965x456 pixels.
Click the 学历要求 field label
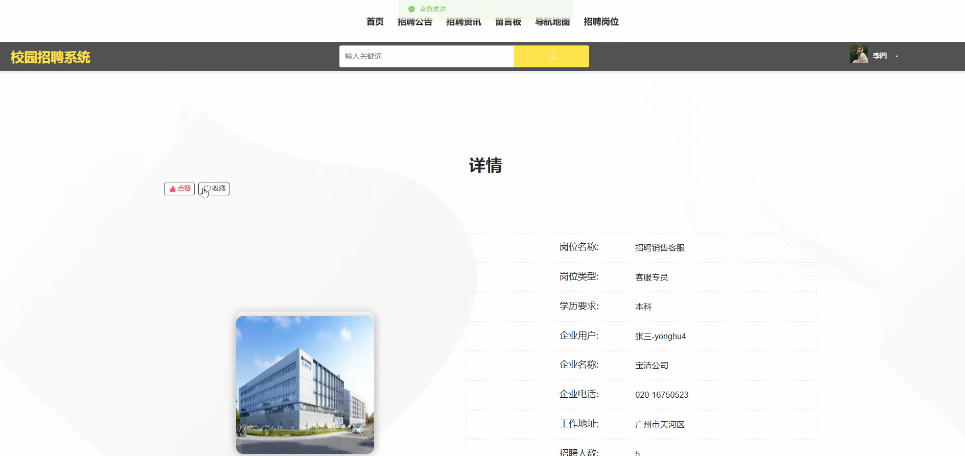coord(579,306)
